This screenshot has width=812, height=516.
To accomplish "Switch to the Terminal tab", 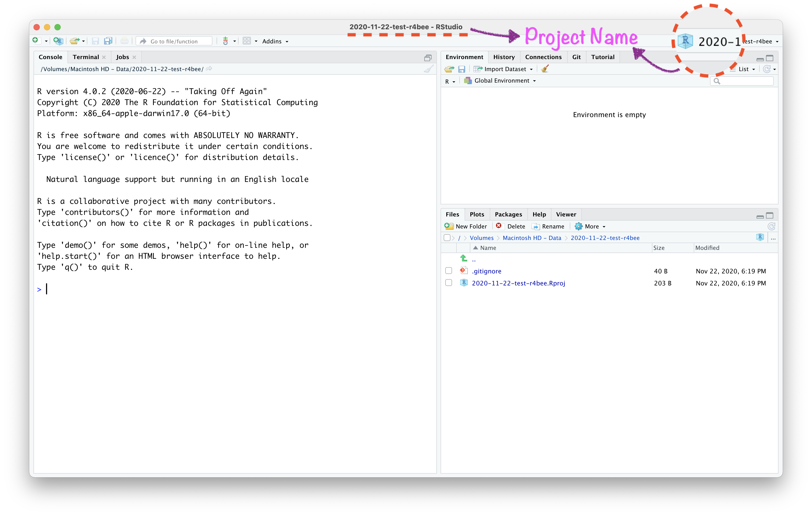I will coord(86,57).
